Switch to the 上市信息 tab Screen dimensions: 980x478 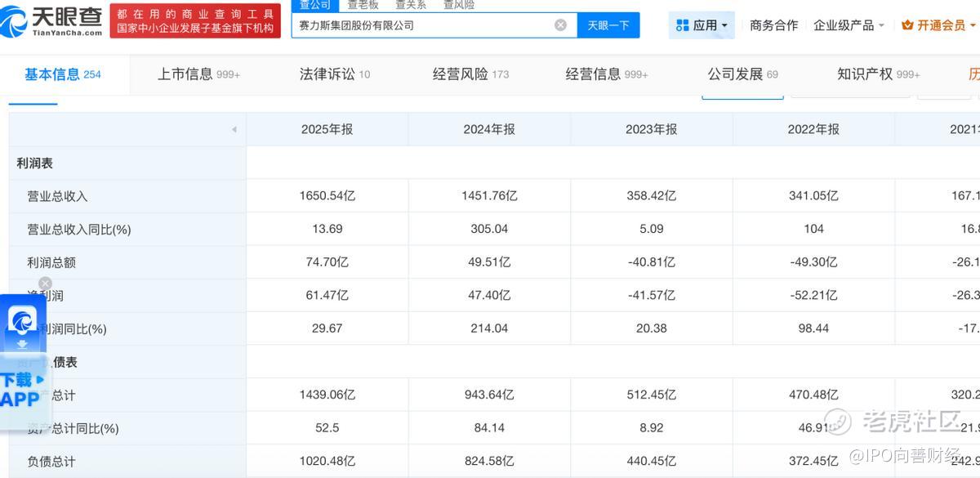[x=198, y=74]
